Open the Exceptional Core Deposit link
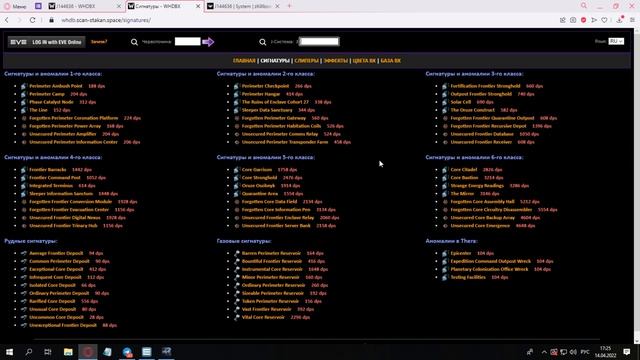 point(56,269)
